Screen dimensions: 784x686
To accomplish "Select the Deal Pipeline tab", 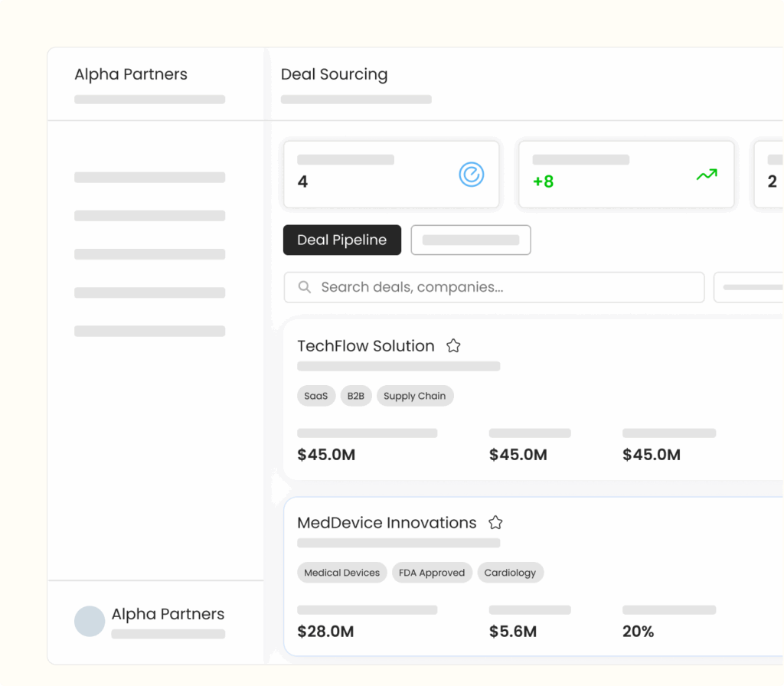I will point(341,240).
